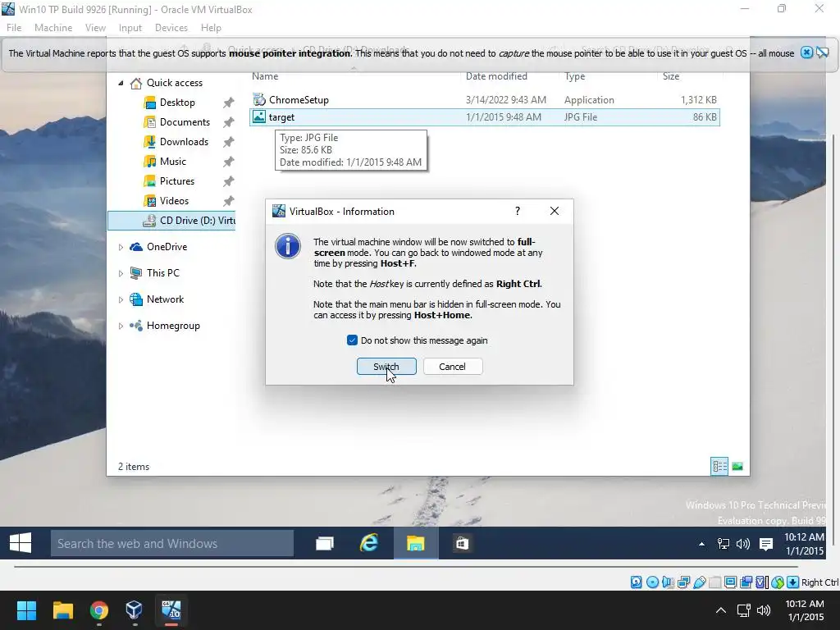Click the 'Search the web and Windows' box

[x=172, y=544]
